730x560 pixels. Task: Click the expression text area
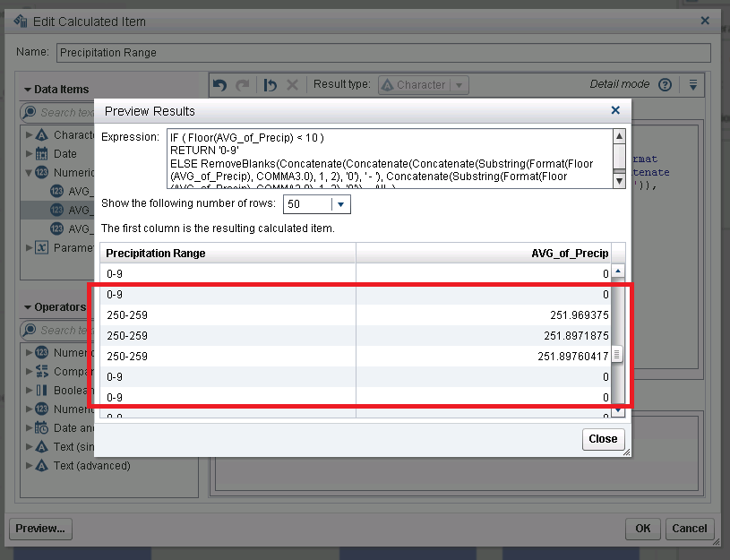tap(391, 159)
